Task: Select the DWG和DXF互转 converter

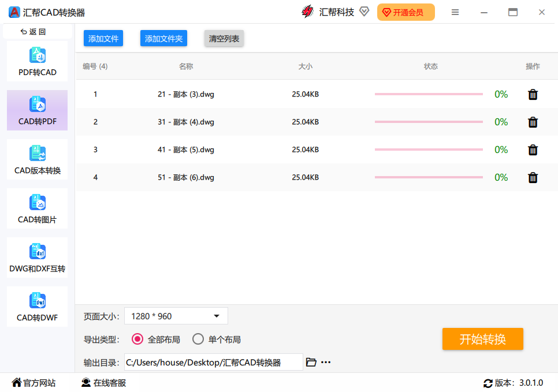Action: point(37,257)
